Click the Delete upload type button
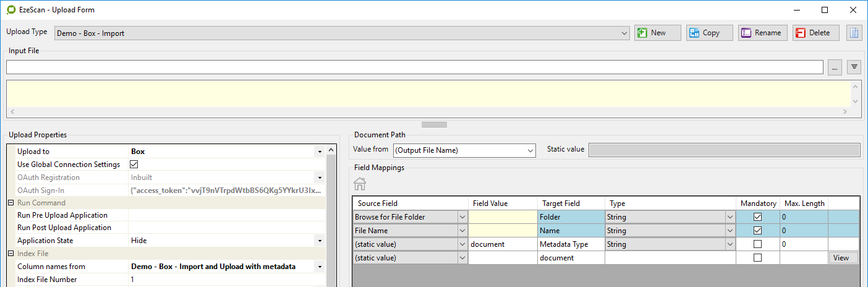The height and width of the screenshot is (287, 868). click(x=816, y=33)
